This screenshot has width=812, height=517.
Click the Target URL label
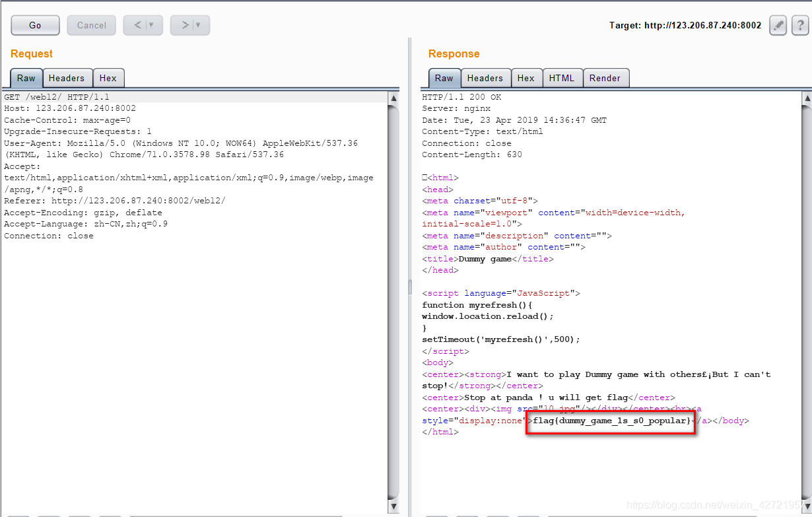coord(685,25)
